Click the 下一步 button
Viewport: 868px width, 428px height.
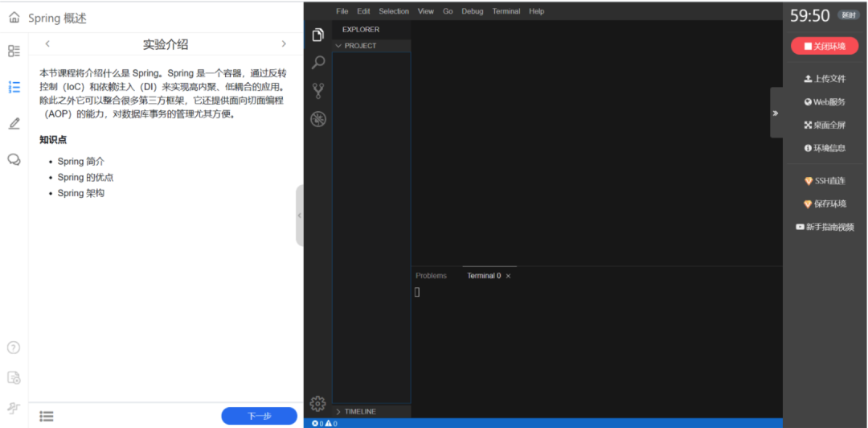click(259, 416)
